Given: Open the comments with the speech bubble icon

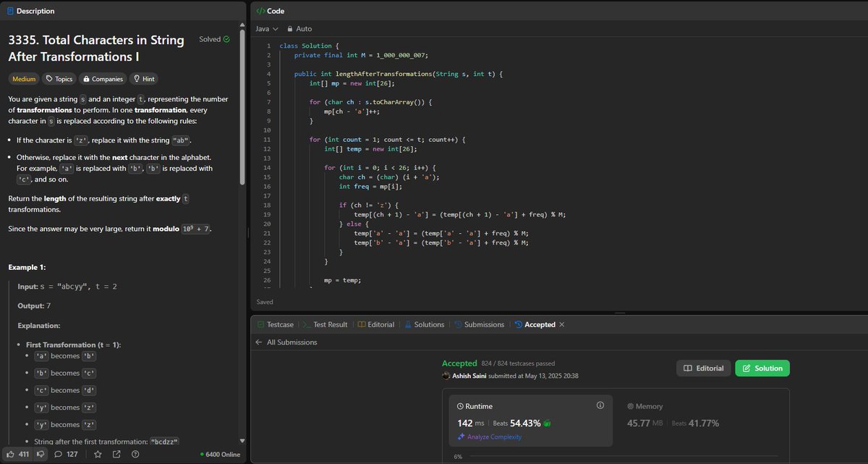Looking at the screenshot, I should [x=59, y=455].
